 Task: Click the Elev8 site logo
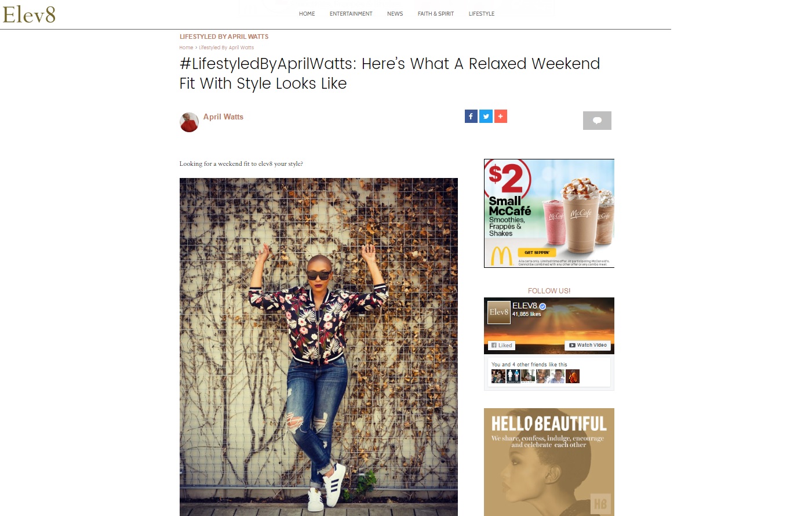pyautogui.click(x=29, y=14)
